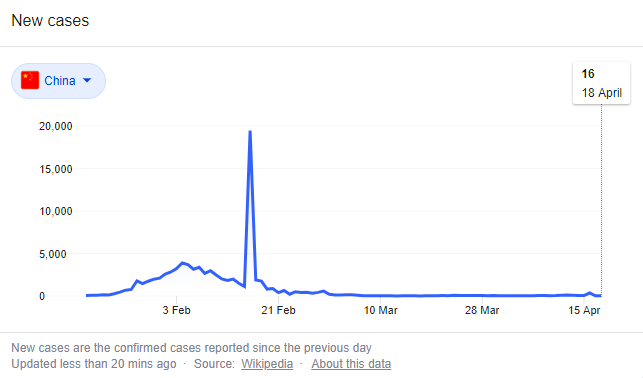Click the 18 April tooltip box
The height and width of the screenshot is (378, 643).
(601, 83)
